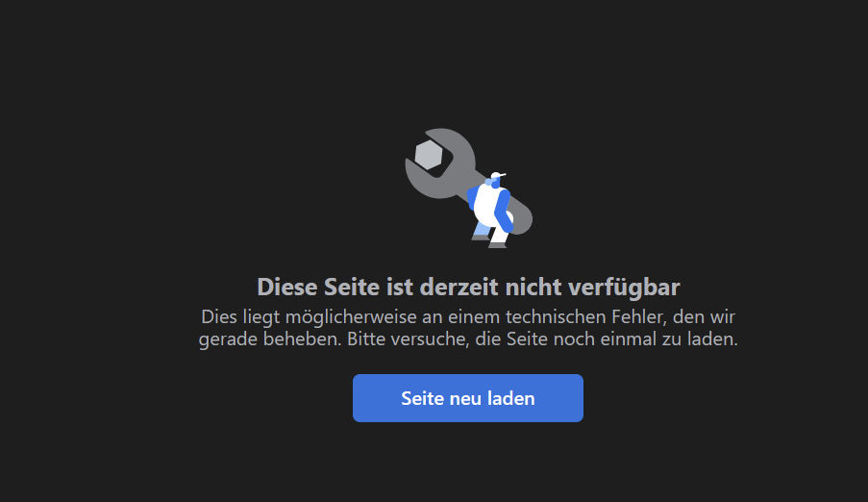Select the heading "Diese Seite ist derzeit nicht verfügbar"

[x=468, y=287]
